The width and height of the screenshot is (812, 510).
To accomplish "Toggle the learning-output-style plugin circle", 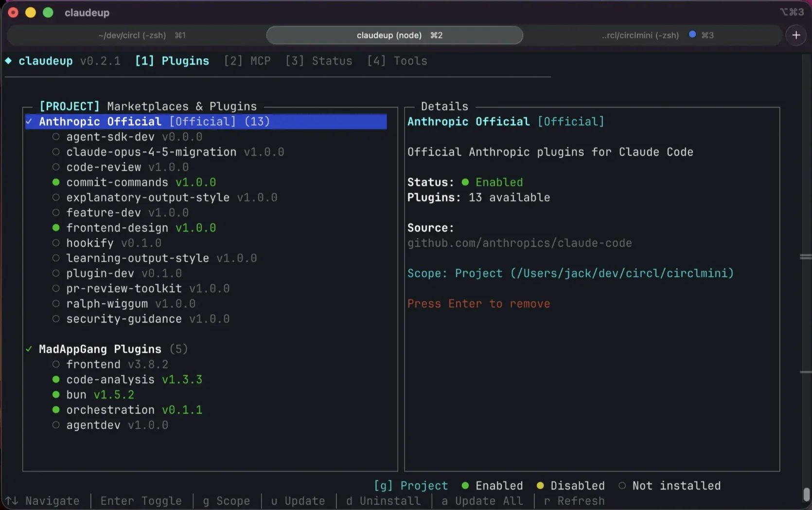I will tap(56, 258).
